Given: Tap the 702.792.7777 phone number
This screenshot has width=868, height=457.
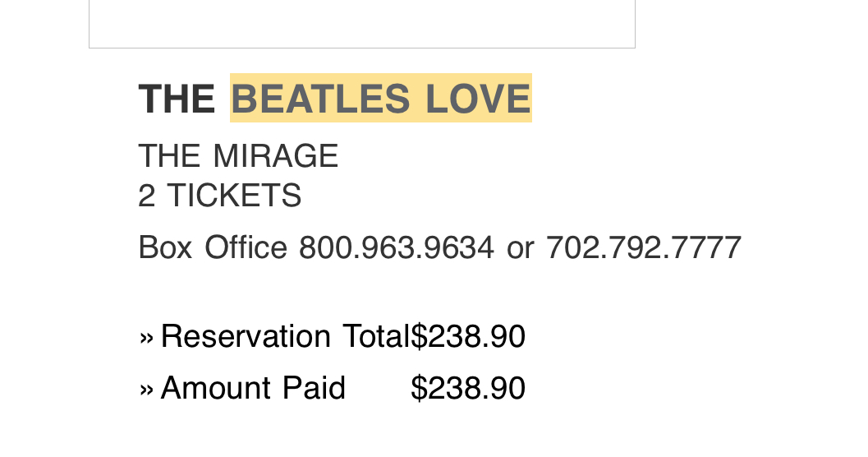Looking at the screenshot, I should click(644, 247).
